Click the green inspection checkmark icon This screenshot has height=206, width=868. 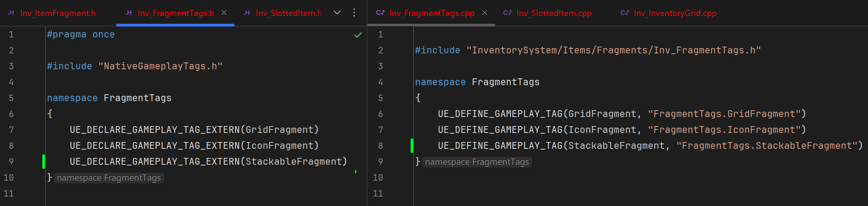(x=358, y=35)
